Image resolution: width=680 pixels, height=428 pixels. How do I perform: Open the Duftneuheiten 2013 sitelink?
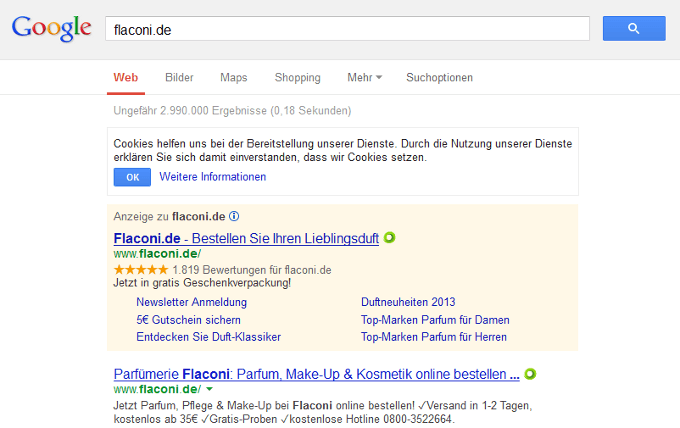point(408,302)
